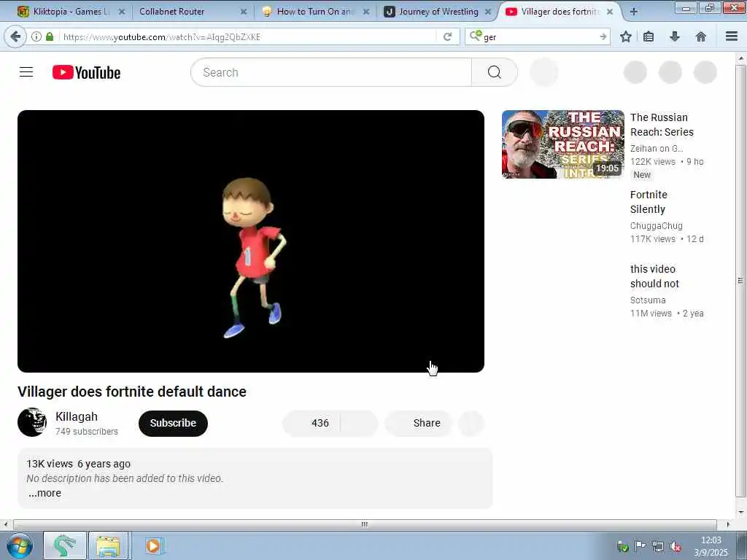Click the green padlock security icon
Image resolution: width=747 pixels, height=560 pixels.
click(50, 36)
